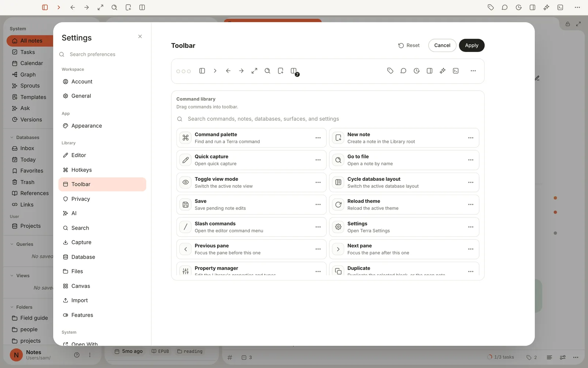588x368 pixels.
Task: Click the sparkle AI icon in the top window toolbar
Action: click(x=546, y=7)
